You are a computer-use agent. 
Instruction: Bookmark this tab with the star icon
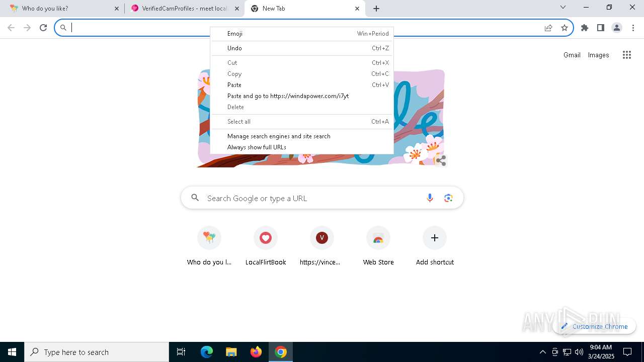pos(565,28)
